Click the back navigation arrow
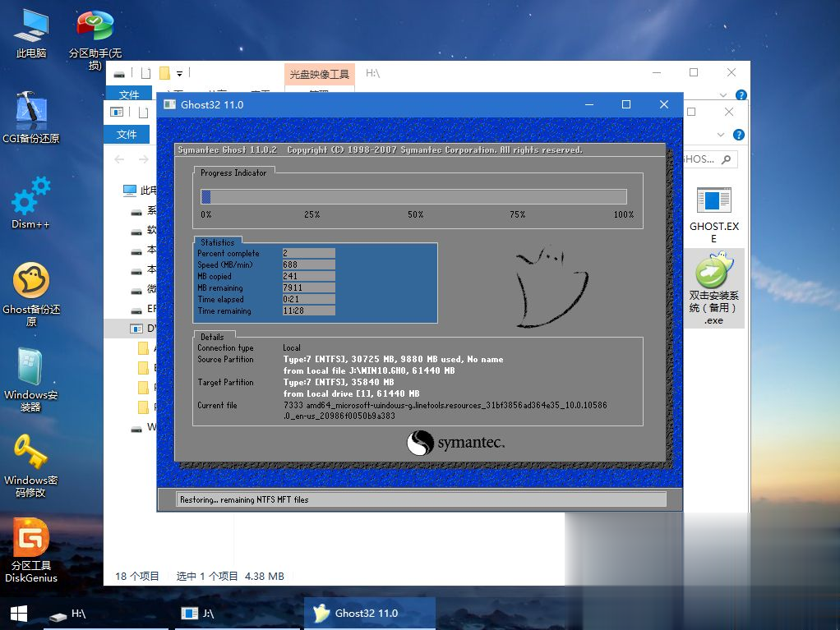 (x=119, y=159)
